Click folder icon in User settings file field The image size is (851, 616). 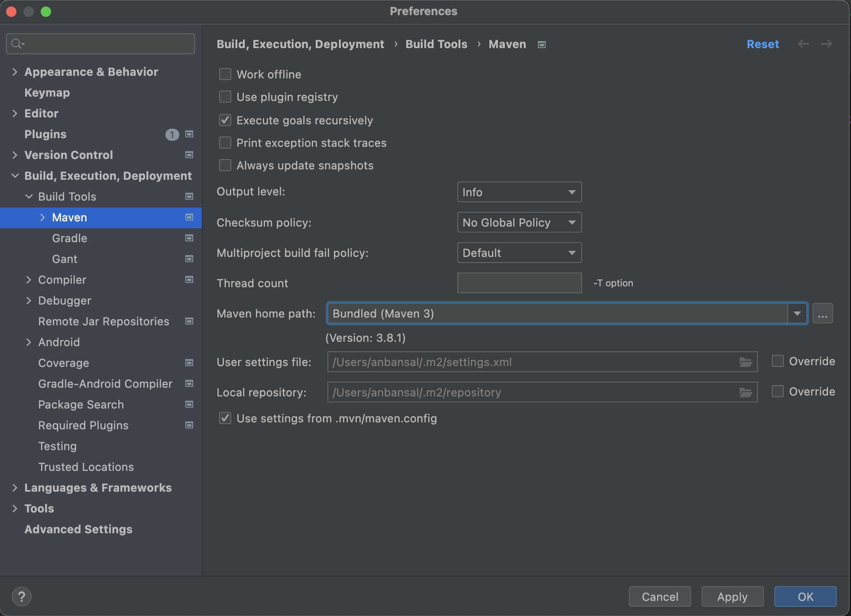coord(745,362)
